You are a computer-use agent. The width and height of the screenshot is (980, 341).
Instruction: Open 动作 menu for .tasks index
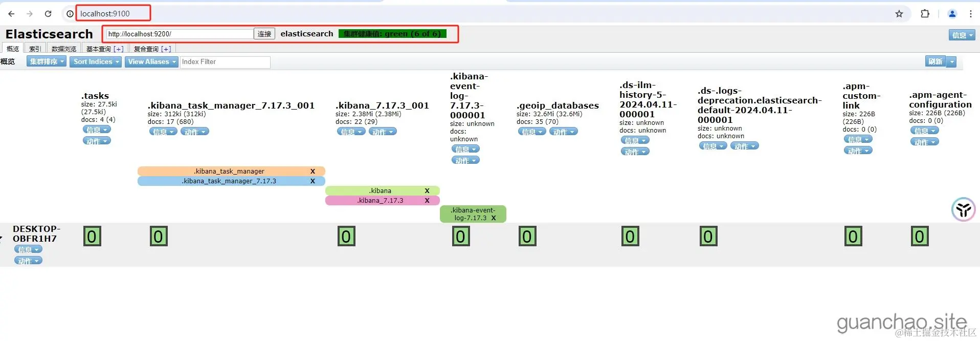click(97, 141)
